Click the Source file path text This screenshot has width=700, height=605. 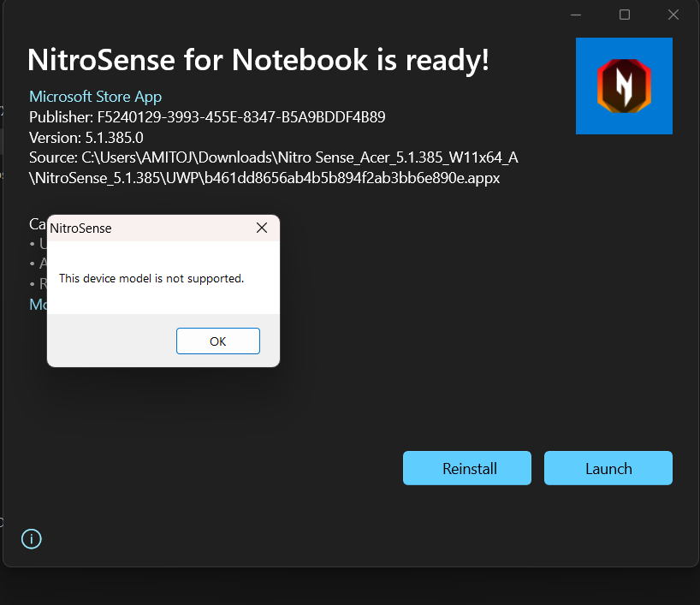tap(273, 168)
